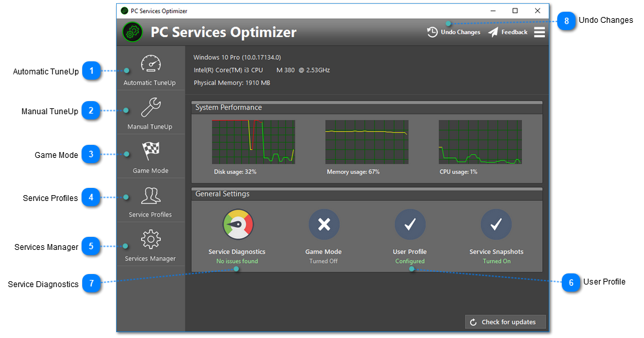
Task: Click the Check for updates button text
Action: pyautogui.click(x=508, y=322)
